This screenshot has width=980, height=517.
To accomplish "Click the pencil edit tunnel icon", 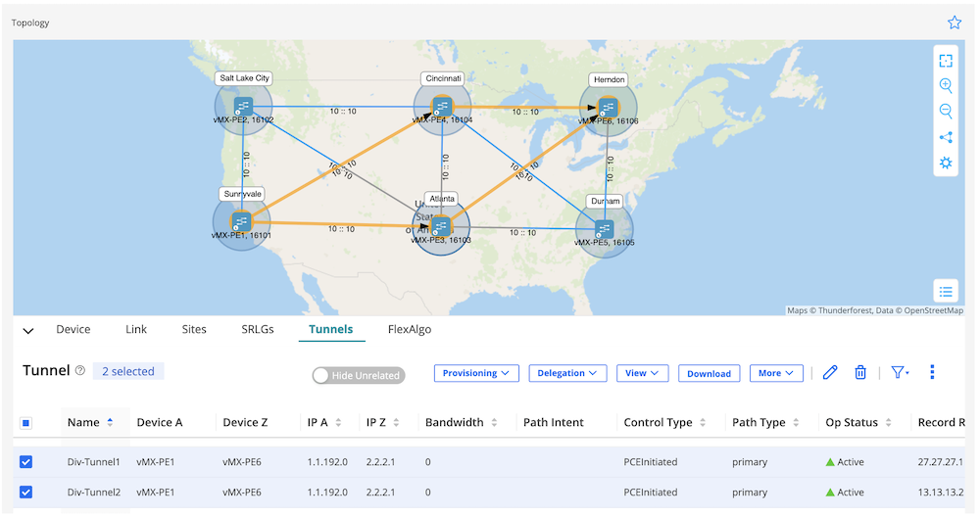I will point(830,372).
